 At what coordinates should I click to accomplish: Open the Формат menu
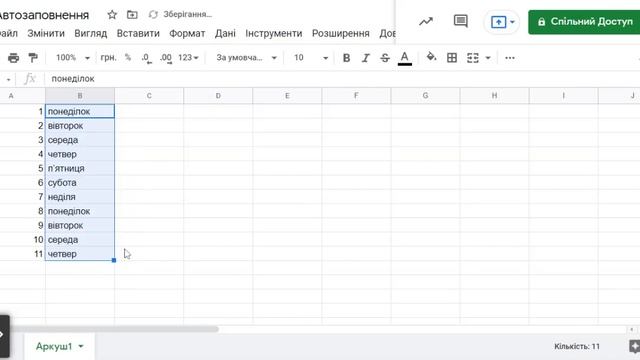click(x=187, y=33)
